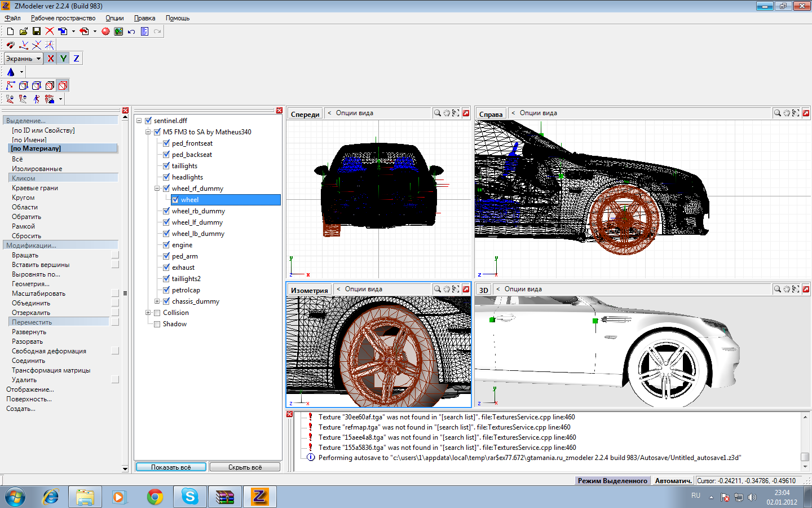Click the Save file floppy icon
812x508 pixels.
[37, 32]
